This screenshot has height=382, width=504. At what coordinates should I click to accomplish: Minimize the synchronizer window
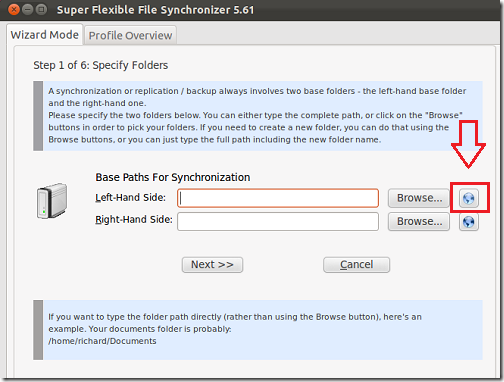point(28,9)
